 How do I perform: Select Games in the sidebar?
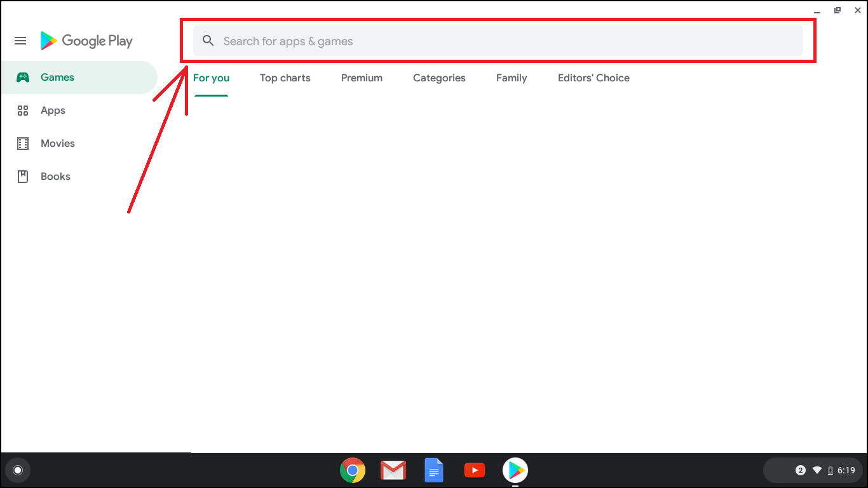(57, 78)
